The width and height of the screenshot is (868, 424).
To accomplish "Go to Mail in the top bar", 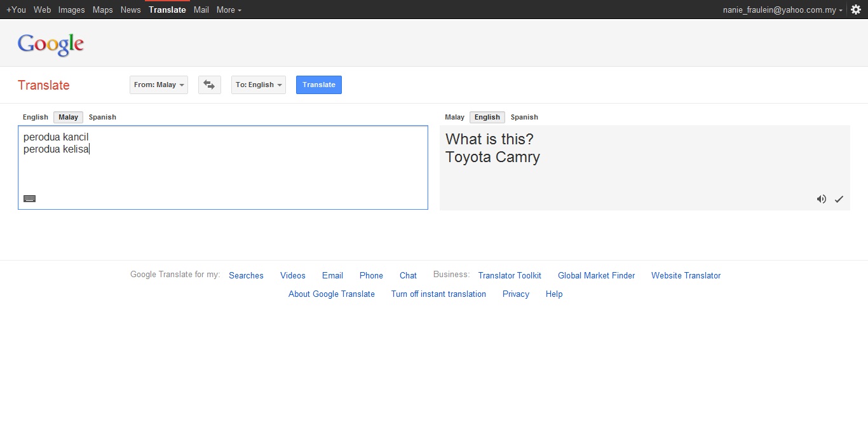I will [x=201, y=10].
